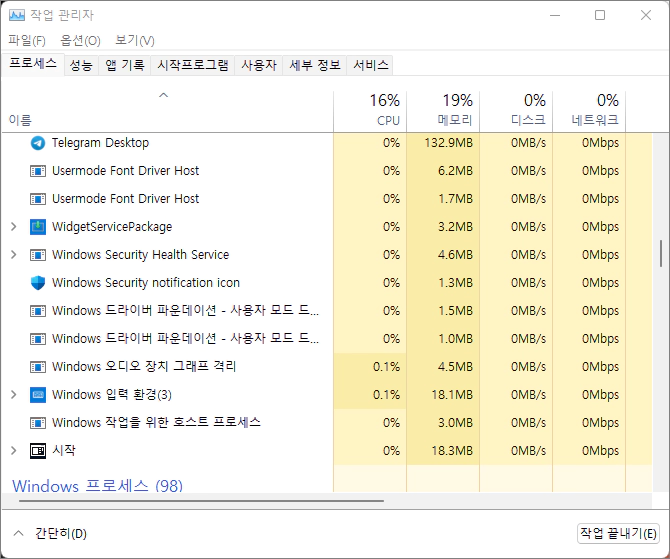This screenshot has width=670, height=559.
Task: Switch to the 시작프로그램 tab
Action: click(x=193, y=65)
